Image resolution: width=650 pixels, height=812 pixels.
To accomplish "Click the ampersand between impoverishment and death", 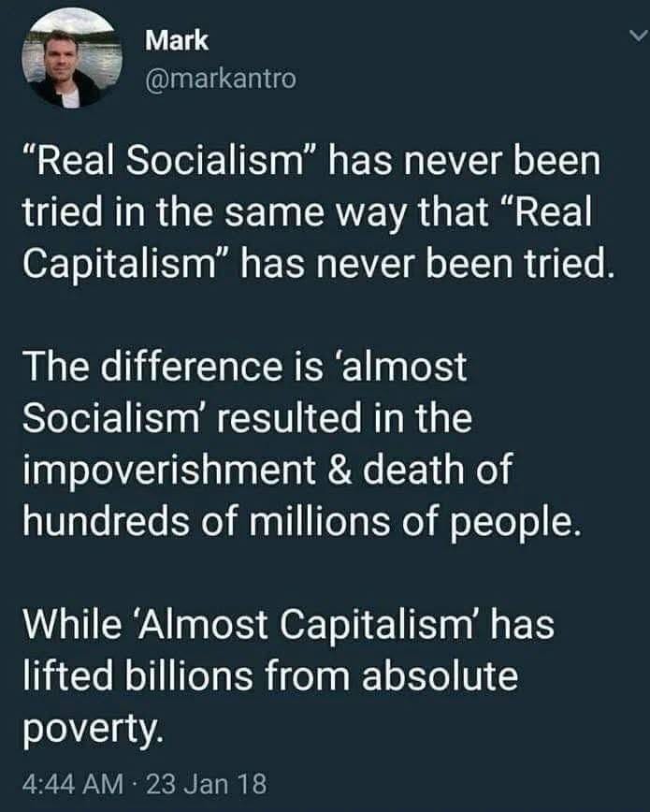I will click(340, 470).
